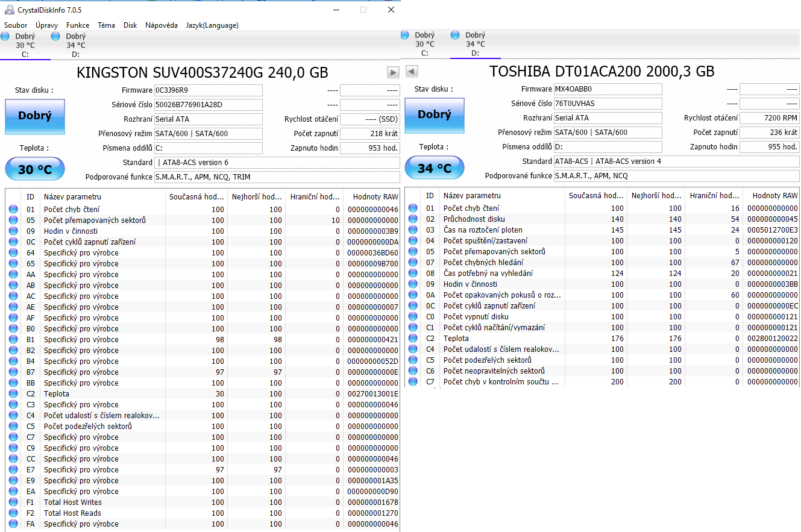
Task: Open the Úpravy menu
Action: coord(46,25)
